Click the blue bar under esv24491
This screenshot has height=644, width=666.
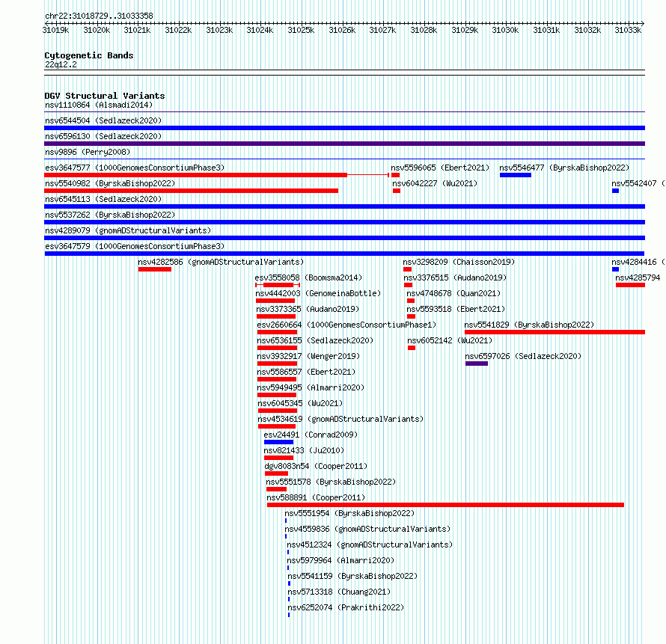pyautogui.click(x=278, y=442)
